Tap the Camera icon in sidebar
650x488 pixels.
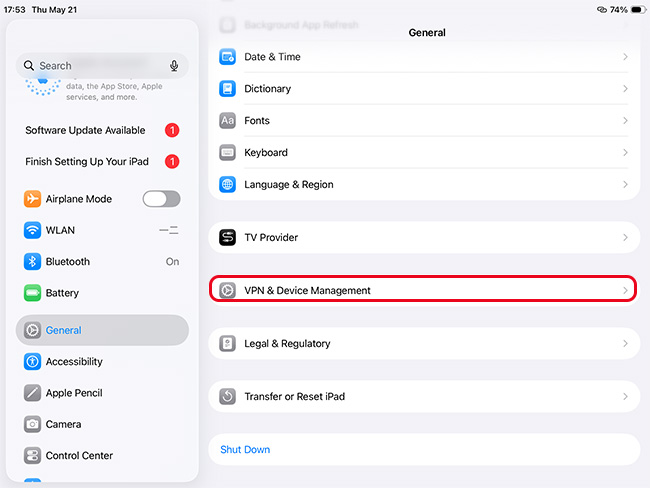click(x=32, y=424)
